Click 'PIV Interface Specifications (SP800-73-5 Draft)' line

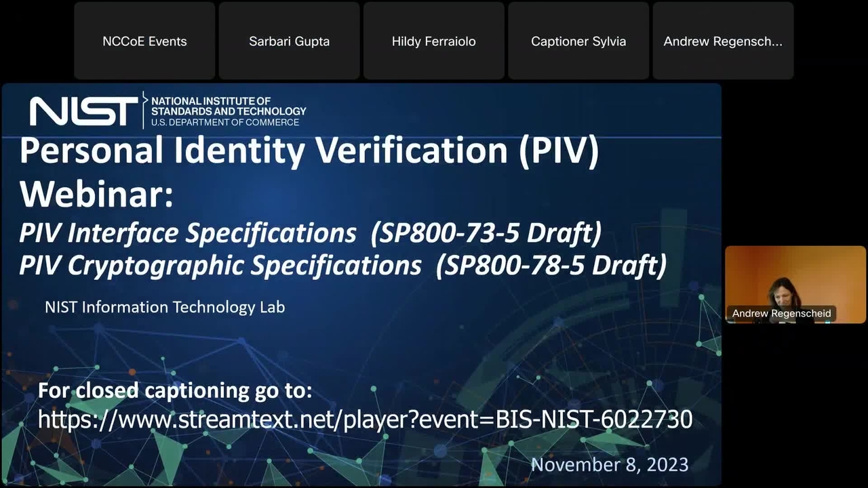[x=310, y=232]
